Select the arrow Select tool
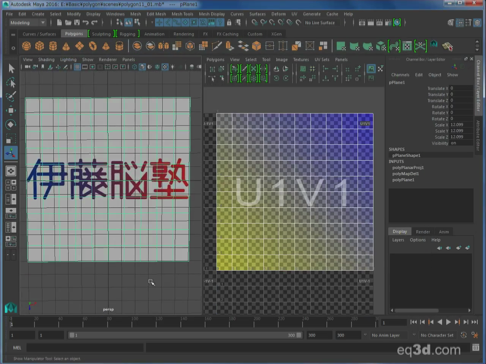 (11, 68)
